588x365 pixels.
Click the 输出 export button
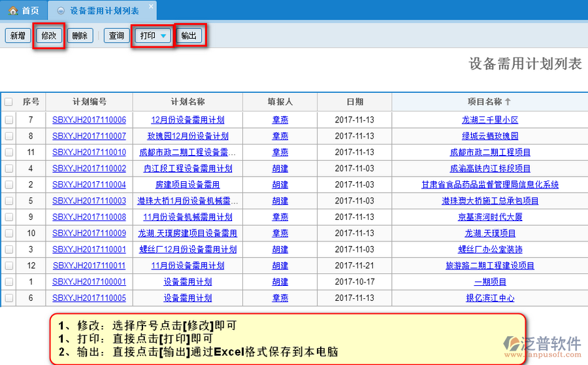point(189,36)
